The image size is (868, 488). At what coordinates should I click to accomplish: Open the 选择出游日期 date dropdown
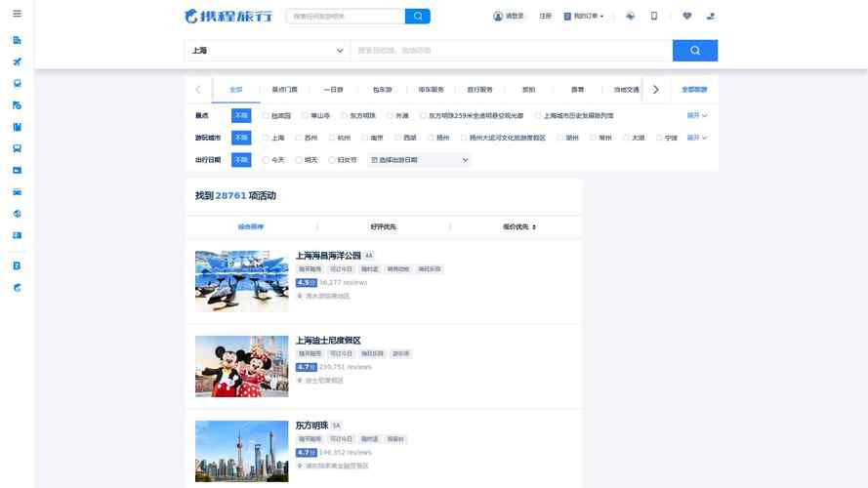pos(419,160)
